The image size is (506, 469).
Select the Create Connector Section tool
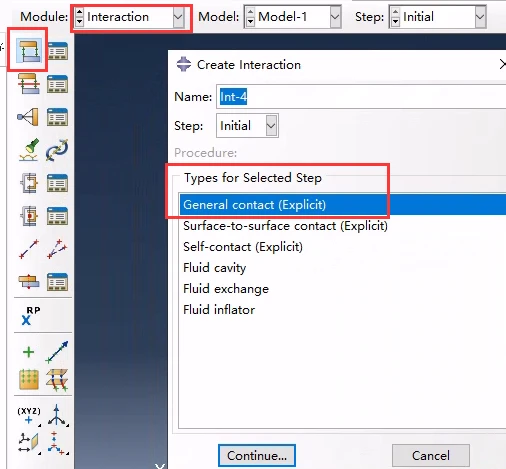(x=29, y=183)
